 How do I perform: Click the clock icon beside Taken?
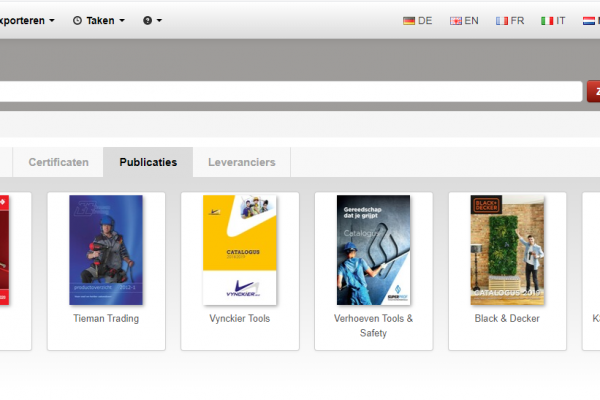click(x=78, y=20)
